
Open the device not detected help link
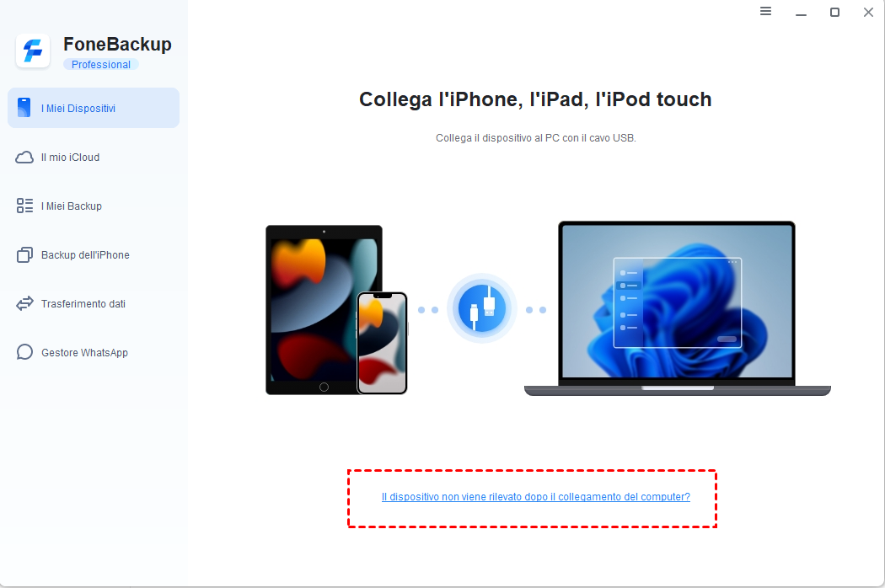point(535,496)
